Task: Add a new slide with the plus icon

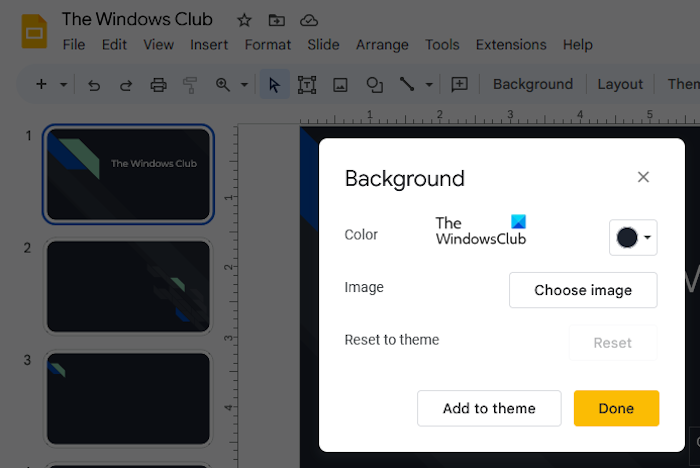Action: (41, 84)
